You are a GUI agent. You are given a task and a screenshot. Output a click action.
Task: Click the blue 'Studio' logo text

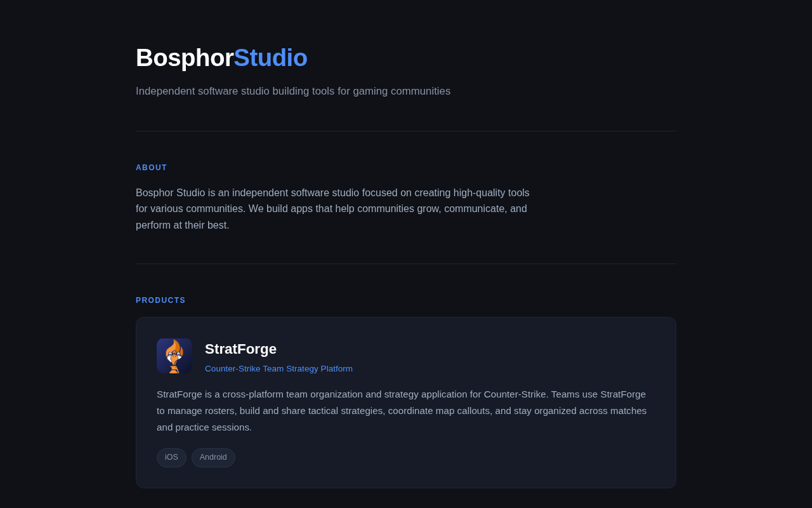coord(271,58)
